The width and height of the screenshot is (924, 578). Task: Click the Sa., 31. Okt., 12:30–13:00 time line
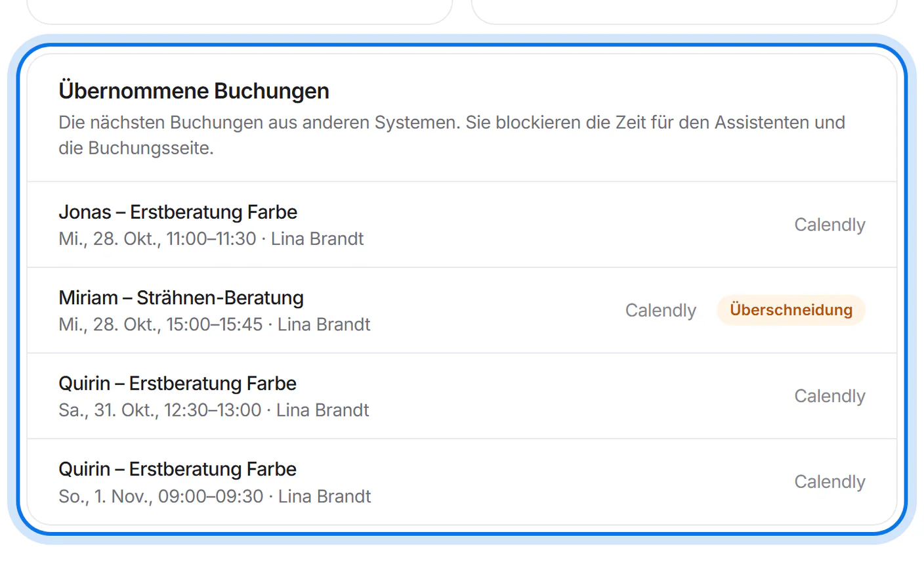point(213,410)
